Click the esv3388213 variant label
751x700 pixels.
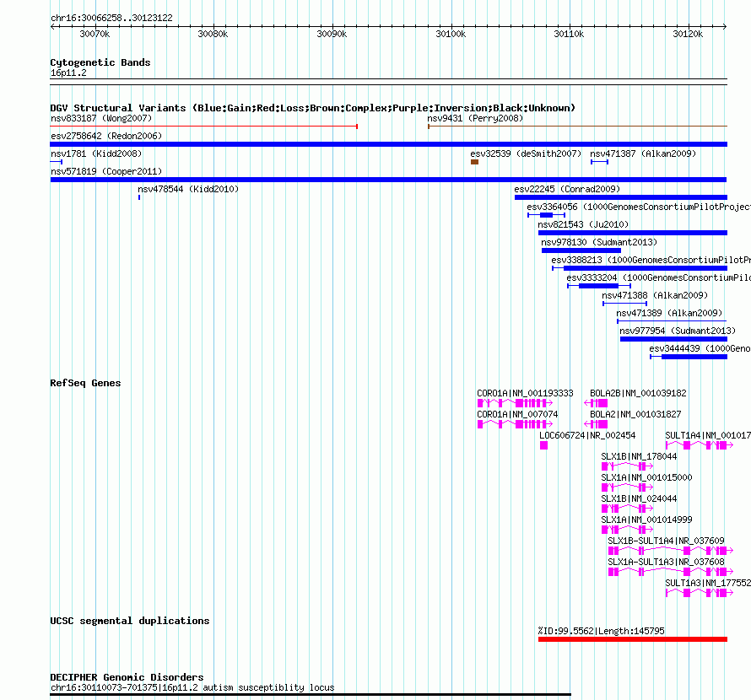point(651,260)
